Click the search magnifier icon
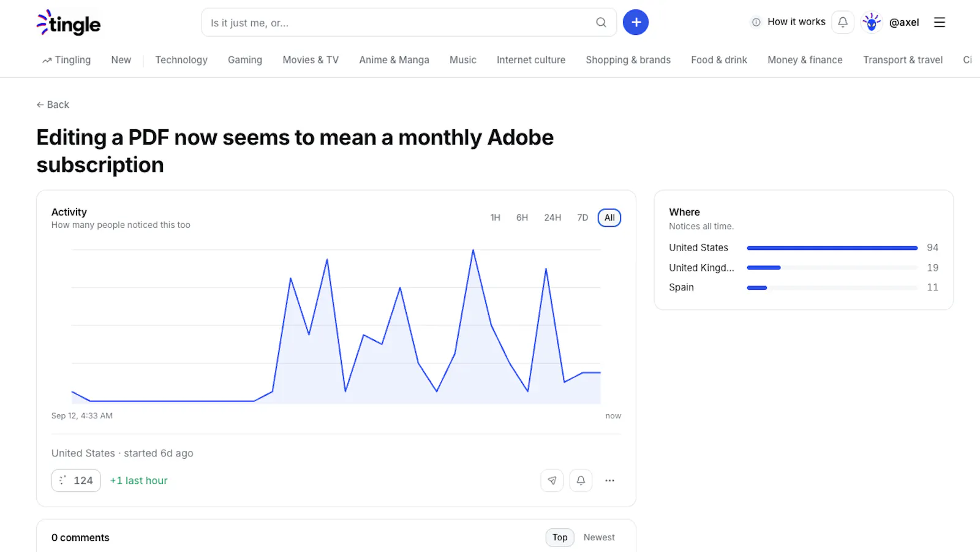Viewport: 980px width, 552px height. coord(601,23)
